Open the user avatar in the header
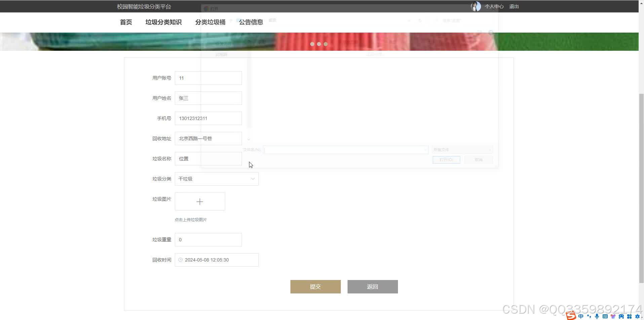 point(476,6)
